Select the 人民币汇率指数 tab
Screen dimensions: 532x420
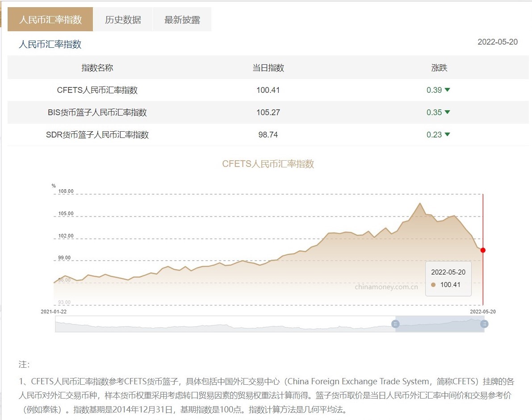click(50, 20)
